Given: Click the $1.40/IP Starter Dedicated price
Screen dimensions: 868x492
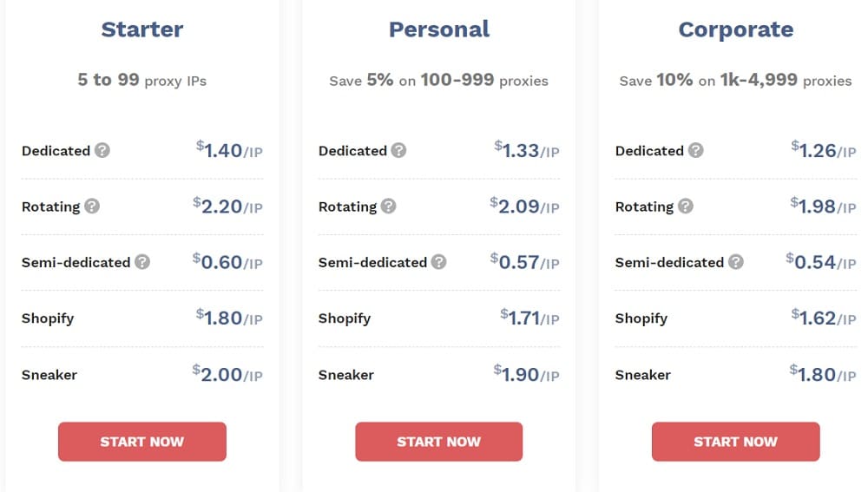Looking at the screenshot, I should pos(229,150).
